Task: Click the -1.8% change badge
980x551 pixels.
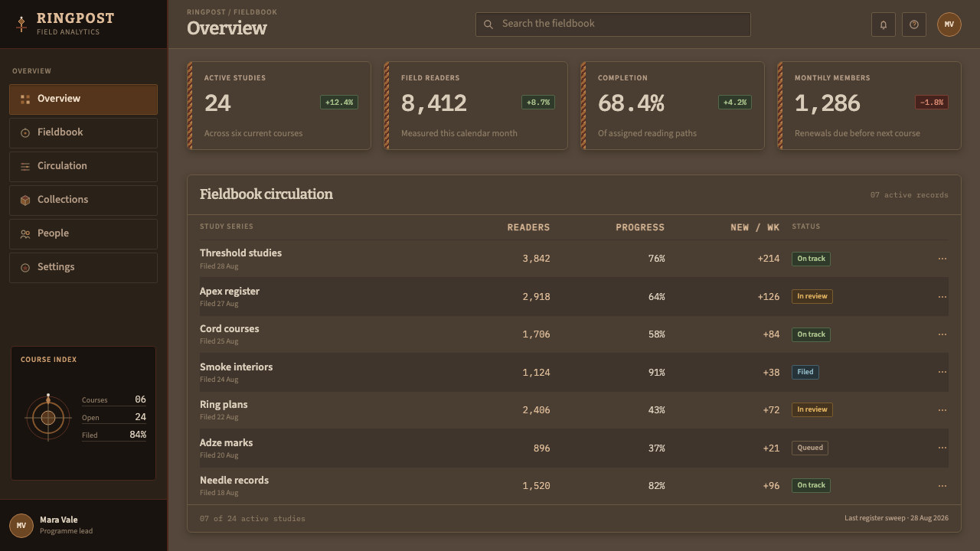Action: (x=932, y=103)
